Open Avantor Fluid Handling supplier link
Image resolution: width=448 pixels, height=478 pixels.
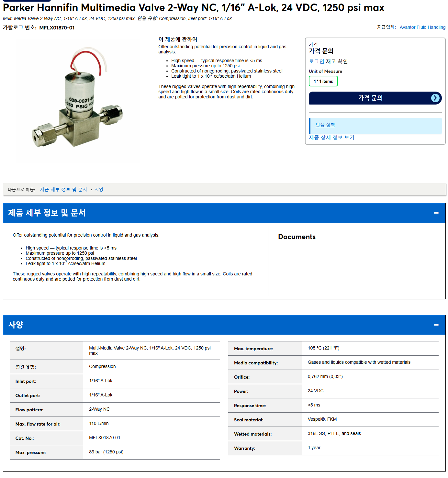click(422, 27)
